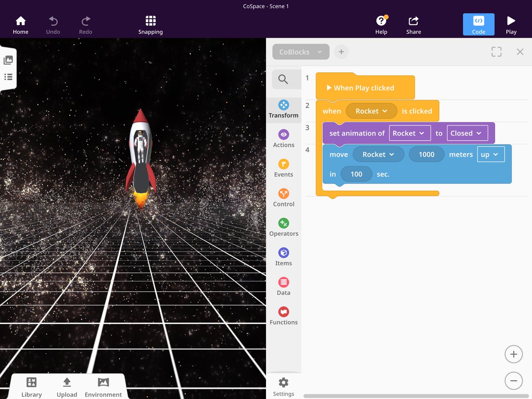Play the scene
Viewport: 532px width, 399px height.
click(x=511, y=25)
